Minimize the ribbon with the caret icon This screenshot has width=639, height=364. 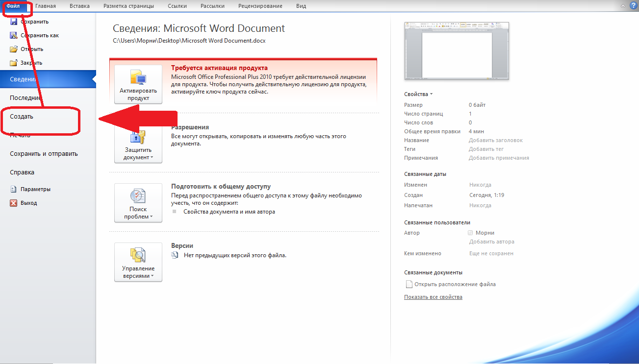tap(623, 6)
